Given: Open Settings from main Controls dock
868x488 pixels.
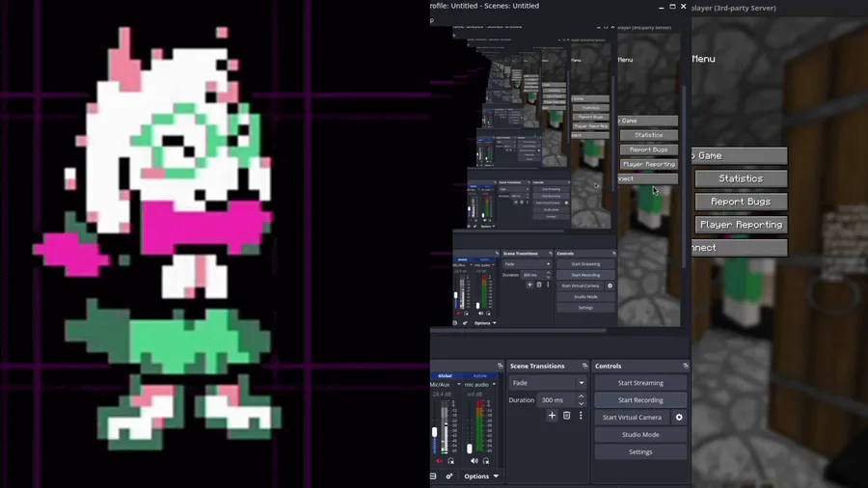Looking at the screenshot, I should (x=640, y=452).
